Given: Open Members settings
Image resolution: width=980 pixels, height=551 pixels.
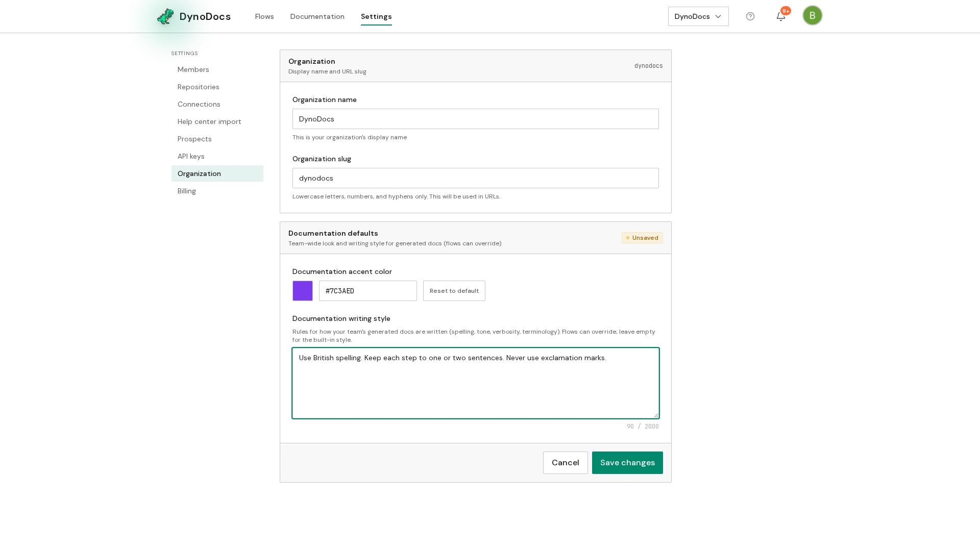Looking at the screenshot, I should click(x=217, y=69).
